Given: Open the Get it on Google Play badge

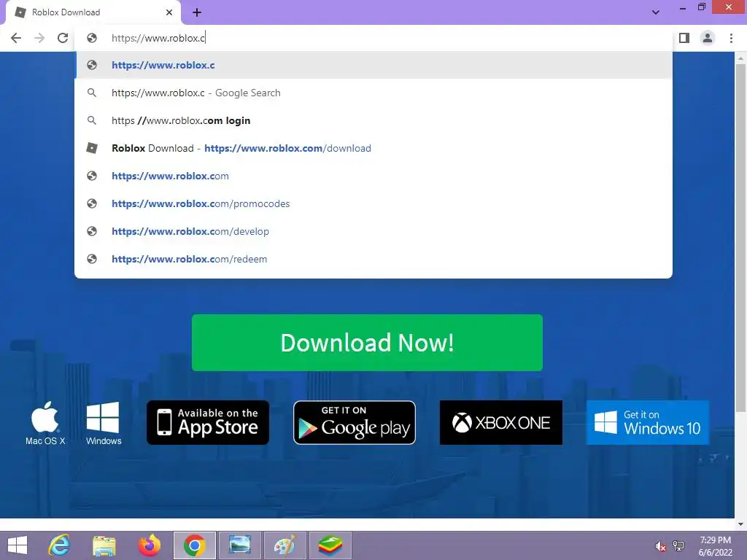Looking at the screenshot, I should [355, 422].
